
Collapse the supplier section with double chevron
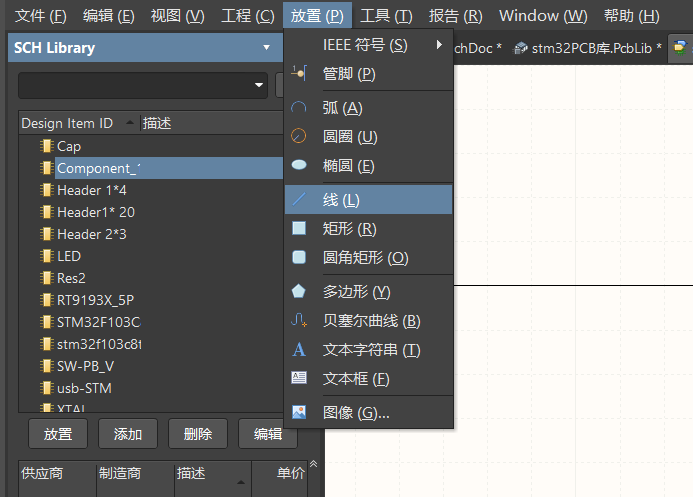[313, 463]
